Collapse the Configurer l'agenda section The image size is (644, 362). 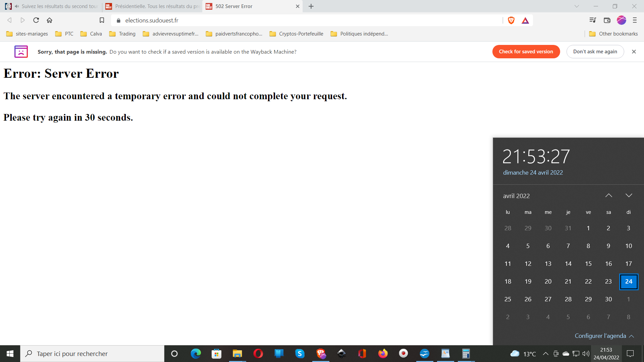(x=632, y=336)
